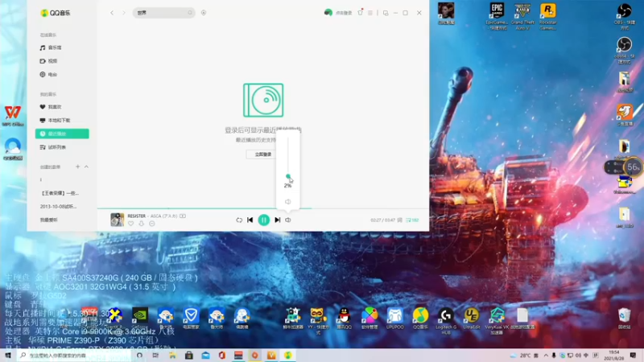Open the Recycle Bin on desktop
The height and width of the screenshot is (362, 644).
pos(625,318)
